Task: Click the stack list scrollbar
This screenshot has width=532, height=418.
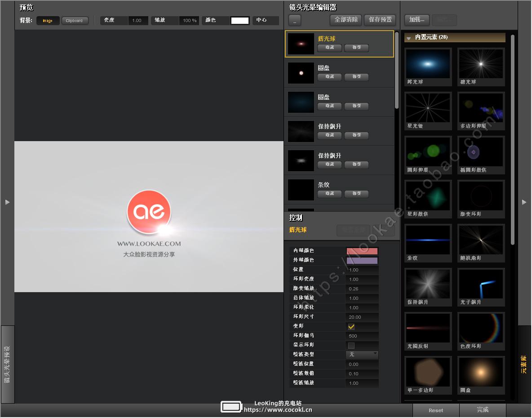Action: [397, 70]
